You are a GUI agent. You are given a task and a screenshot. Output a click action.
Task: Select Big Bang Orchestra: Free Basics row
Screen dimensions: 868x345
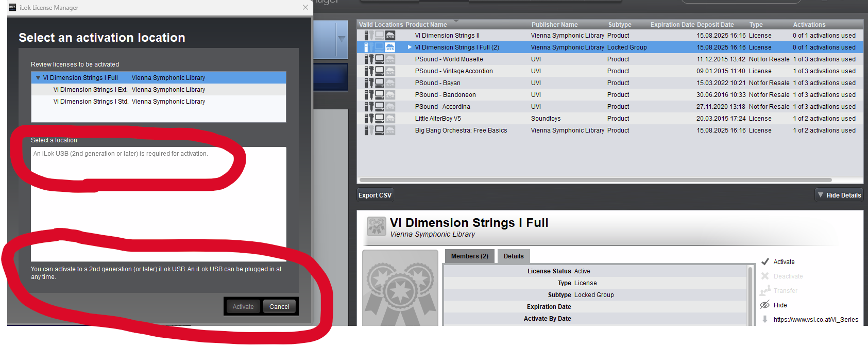[x=610, y=130]
